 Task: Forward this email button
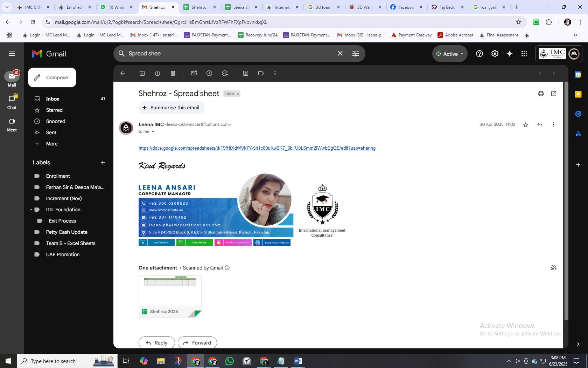tap(197, 343)
